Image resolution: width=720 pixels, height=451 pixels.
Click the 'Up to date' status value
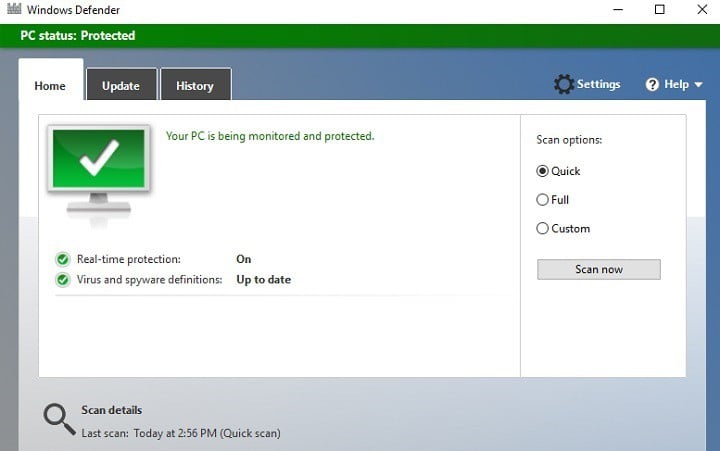coord(264,280)
